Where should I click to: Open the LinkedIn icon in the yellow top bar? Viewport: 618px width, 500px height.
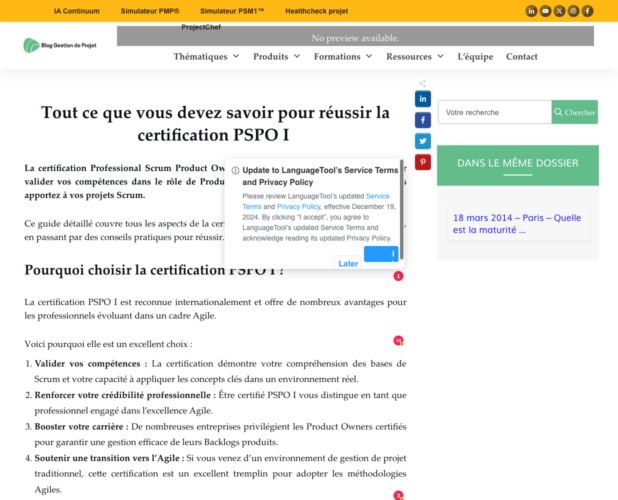[531, 11]
